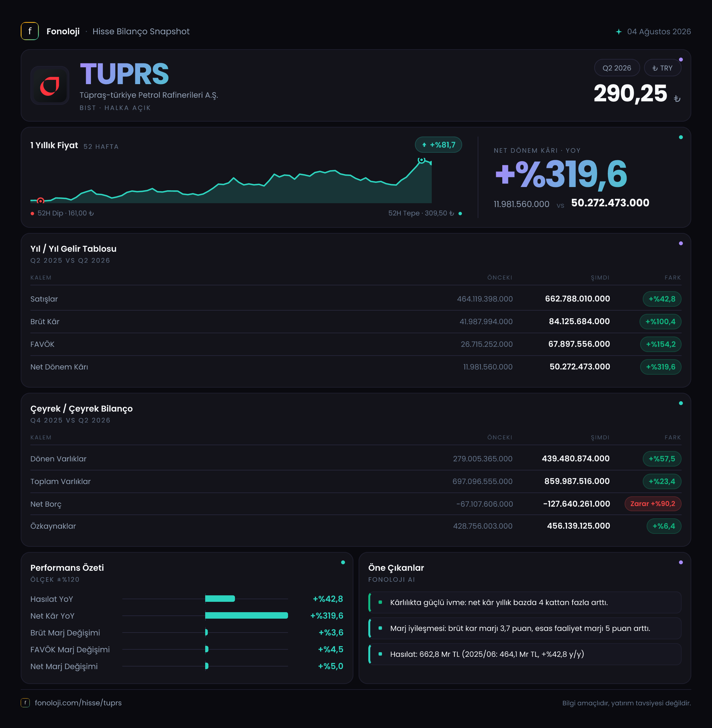Click the +%3,6 Brüt Marj value
This screenshot has width=712, height=728.
point(331,633)
